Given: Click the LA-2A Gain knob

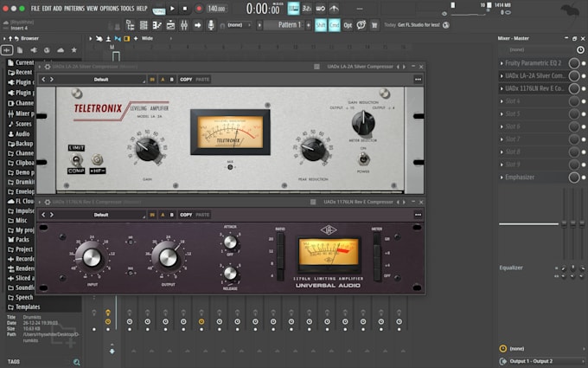Looking at the screenshot, I should 147,149.
